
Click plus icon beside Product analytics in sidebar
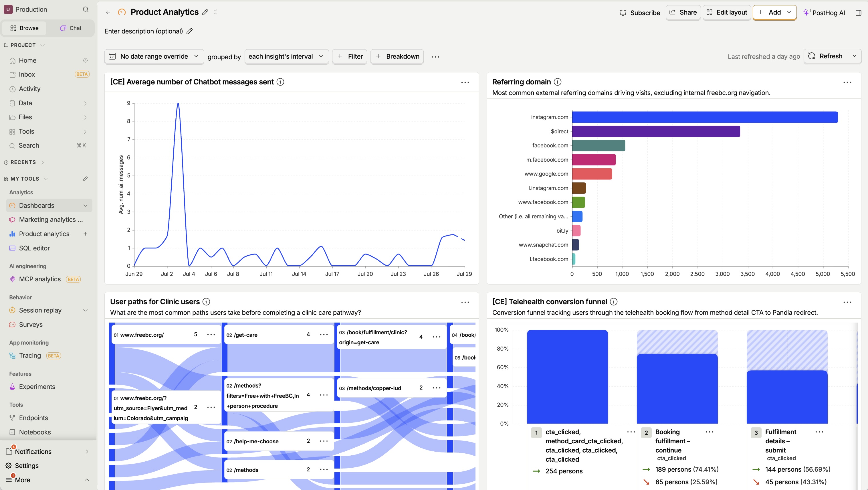85,234
